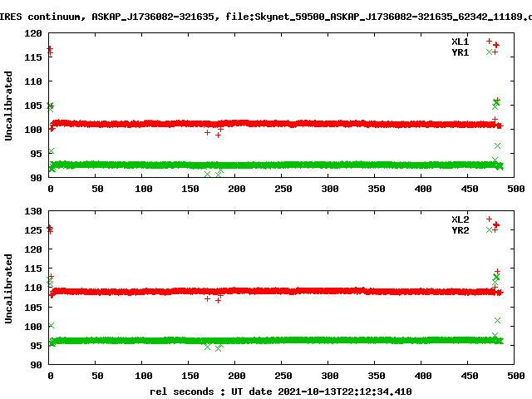Click the bottom plot's Uncalibrated axis label
Viewport: 532px width, 399px height.
click(8, 288)
